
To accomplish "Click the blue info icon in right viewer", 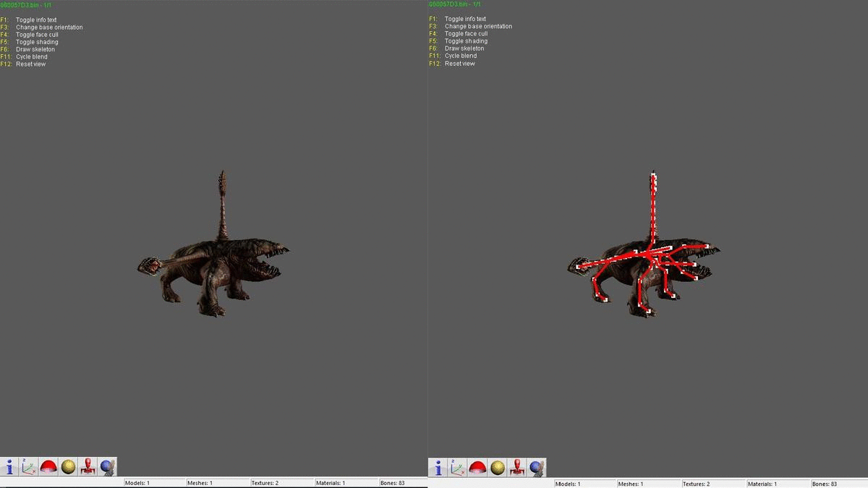I will 438,468.
